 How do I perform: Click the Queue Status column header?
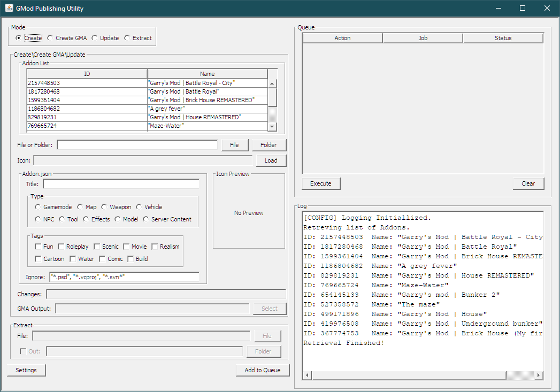(x=503, y=38)
